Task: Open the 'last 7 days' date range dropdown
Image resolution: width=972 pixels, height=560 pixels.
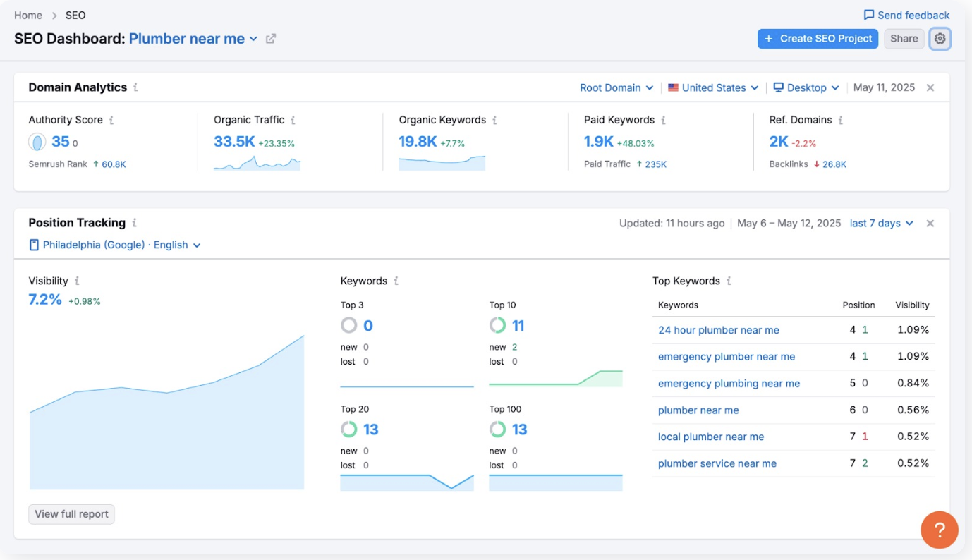Action: pos(881,223)
